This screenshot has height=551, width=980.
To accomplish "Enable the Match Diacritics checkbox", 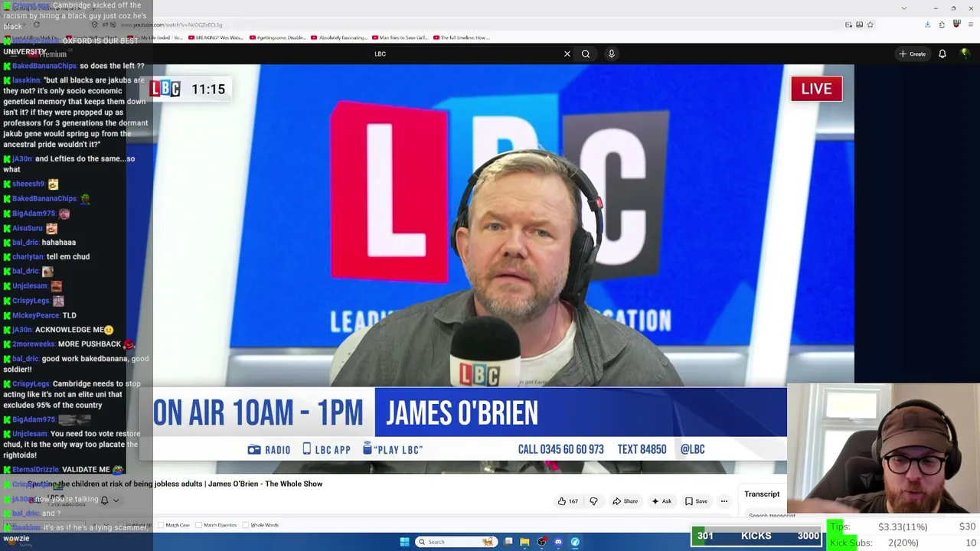I will click(x=199, y=525).
